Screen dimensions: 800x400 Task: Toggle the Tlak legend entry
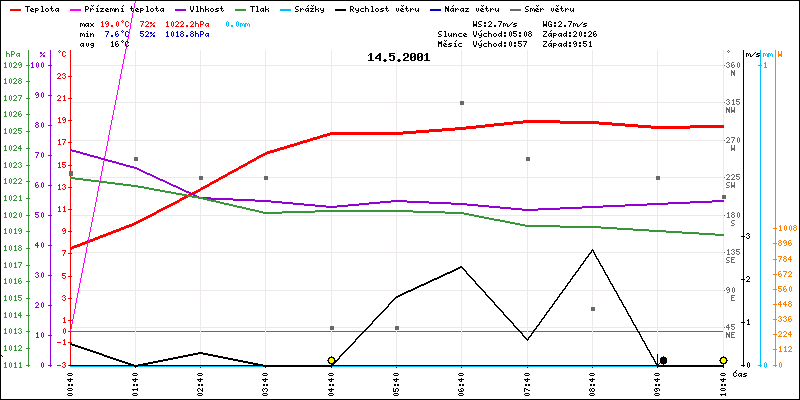click(x=253, y=8)
